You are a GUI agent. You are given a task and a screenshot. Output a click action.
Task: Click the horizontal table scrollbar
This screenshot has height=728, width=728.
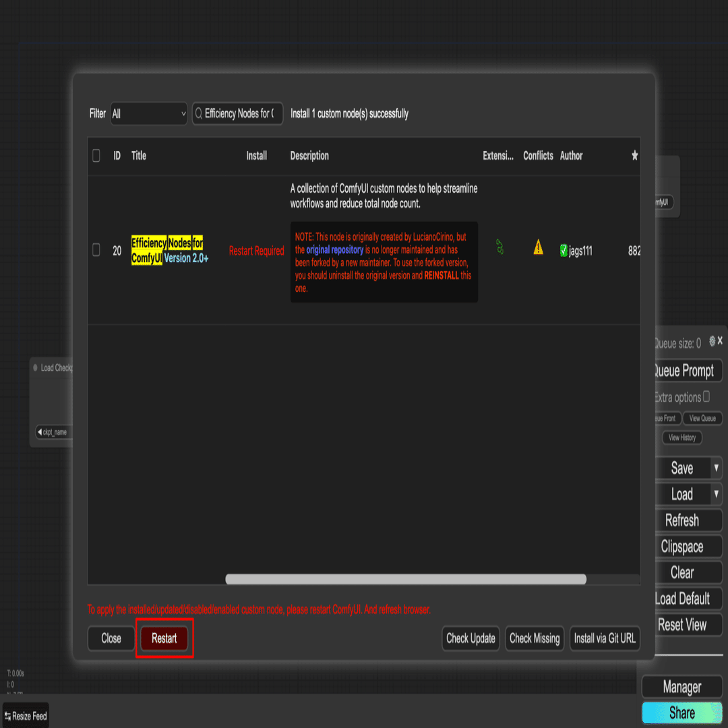coord(406,579)
